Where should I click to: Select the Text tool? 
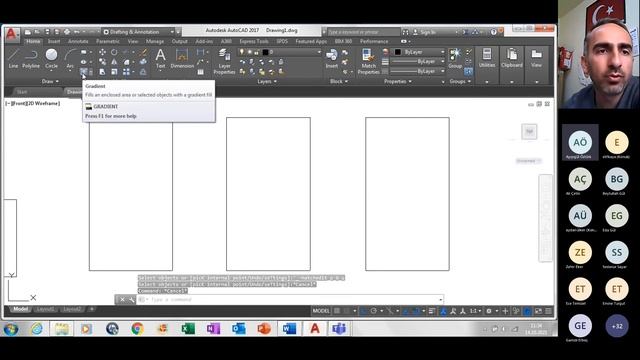pyautogui.click(x=161, y=58)
